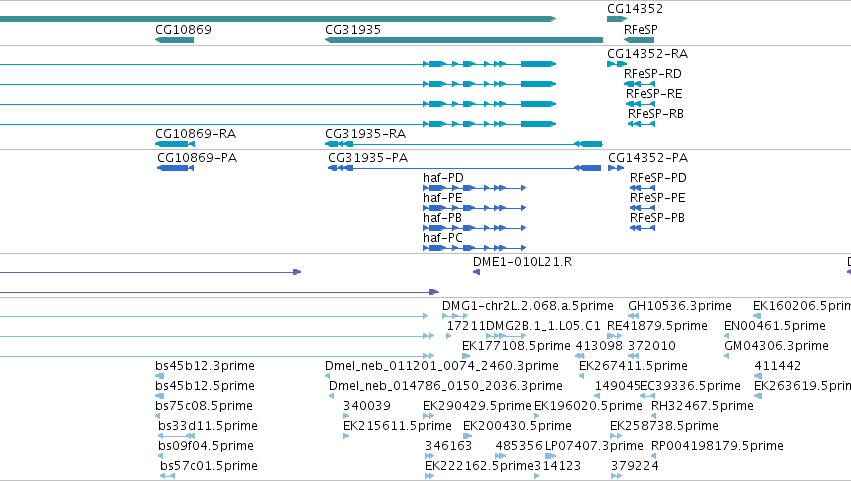Select the CG10869-PA protein label
The height and width of the screenshot is (481, 851).
197,158
